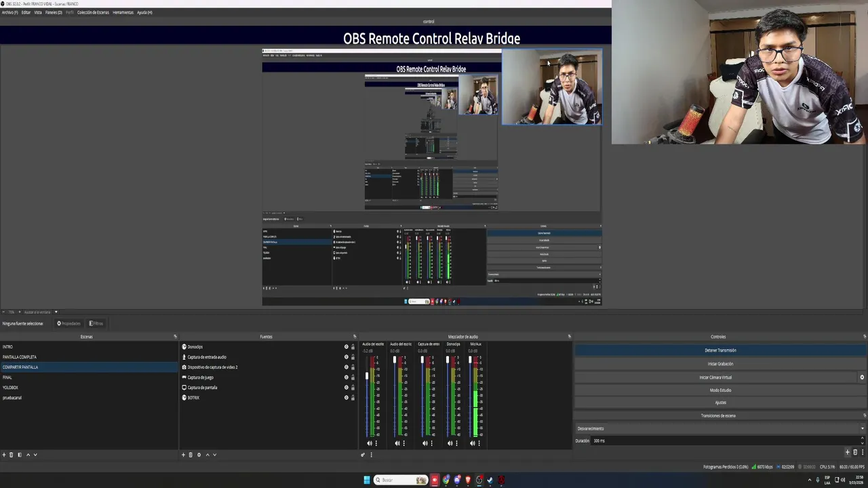Open virtual camera settings gear
Screen dimensions: 868x488
click(862, 378)
